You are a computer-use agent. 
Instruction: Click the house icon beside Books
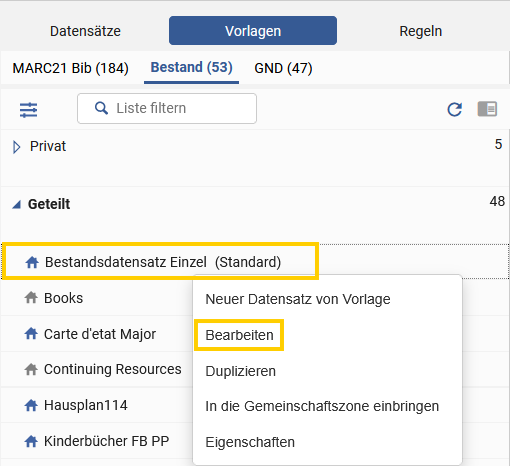coord(31,298)
